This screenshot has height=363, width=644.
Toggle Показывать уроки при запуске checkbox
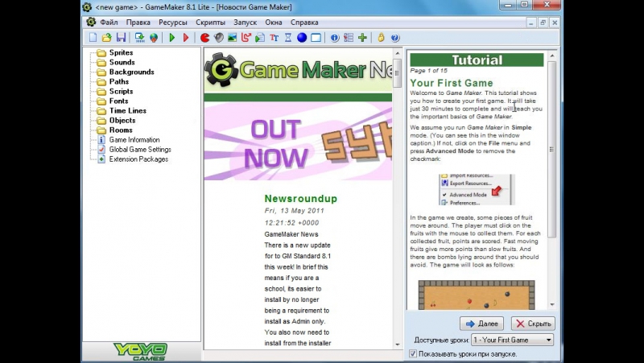[x=413, y=353]
